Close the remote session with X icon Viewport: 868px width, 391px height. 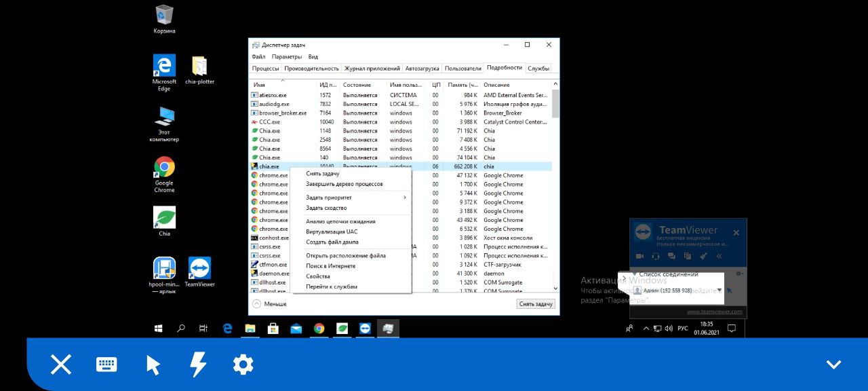pyautogui.click(x=61, y=365)
